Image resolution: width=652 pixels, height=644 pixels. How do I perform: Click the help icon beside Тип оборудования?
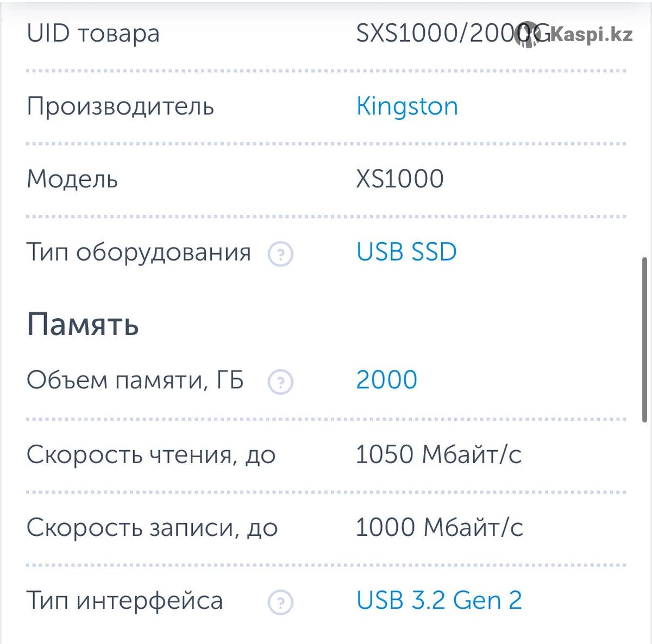tap(280, 254)
